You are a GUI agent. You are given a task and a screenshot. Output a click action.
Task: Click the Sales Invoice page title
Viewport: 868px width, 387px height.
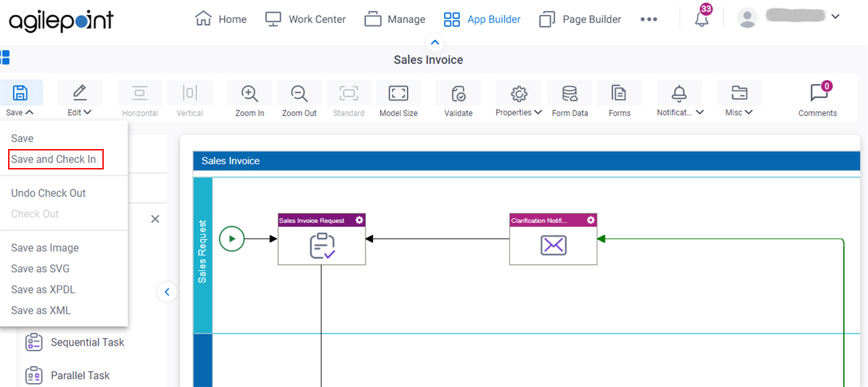click(429, 60)
